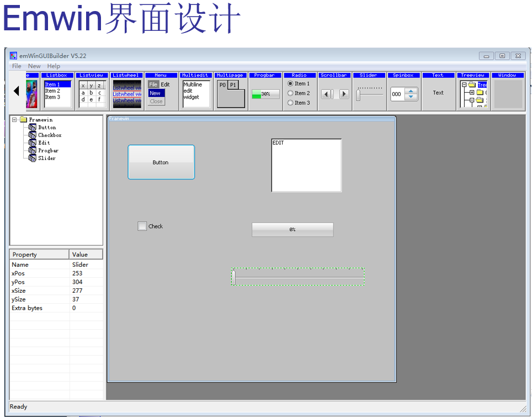
Task: Click the Framewin title bar on the canvas
Action: (x=252, y=119)
